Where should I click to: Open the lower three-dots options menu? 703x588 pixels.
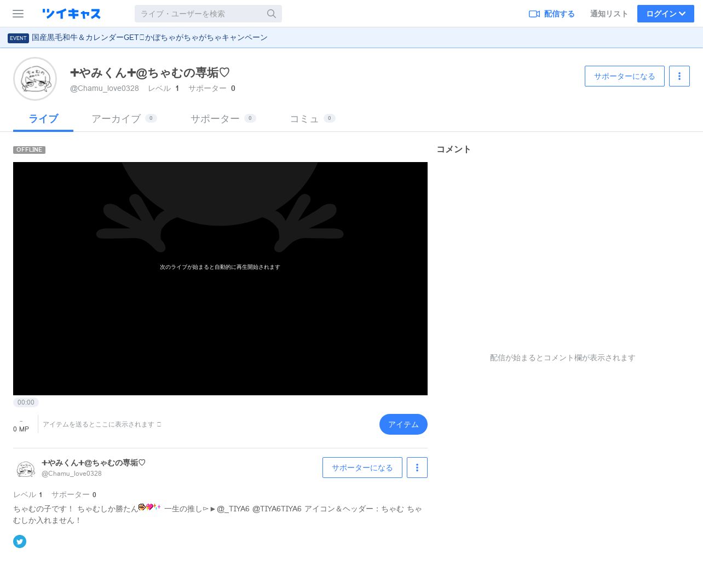pyautogui.click(x=417, y=468)
